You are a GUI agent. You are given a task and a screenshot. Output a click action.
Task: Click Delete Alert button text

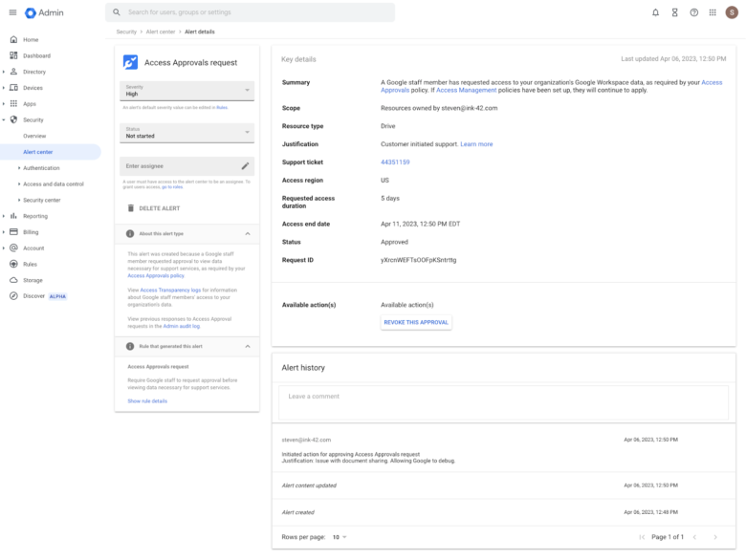(160, 208)
